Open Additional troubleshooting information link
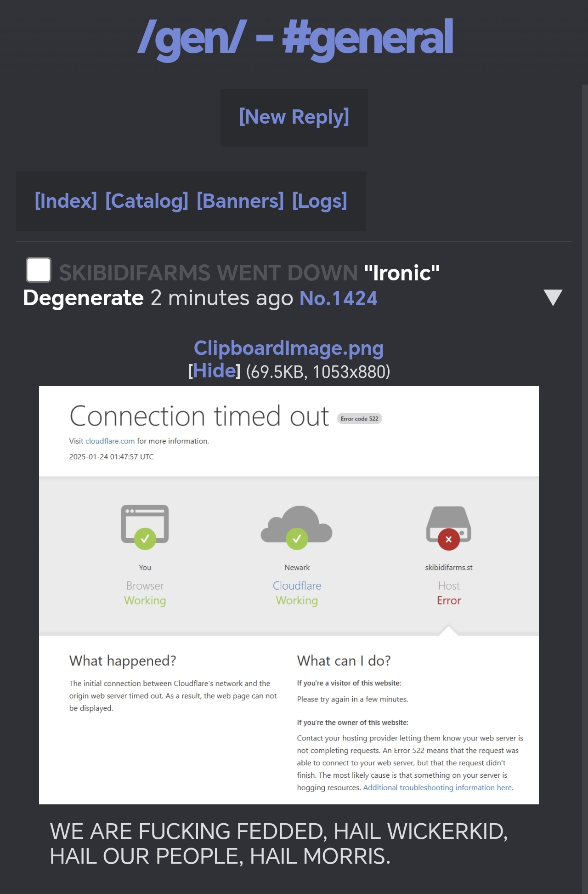This screenshot has height=894, width=588. (438, 787)
